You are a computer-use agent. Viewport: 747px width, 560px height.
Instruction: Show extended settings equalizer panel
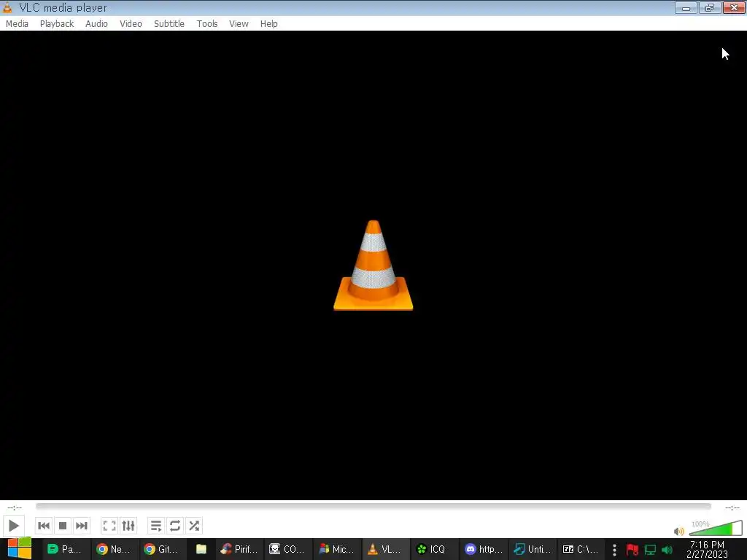[x=128, y=526]
